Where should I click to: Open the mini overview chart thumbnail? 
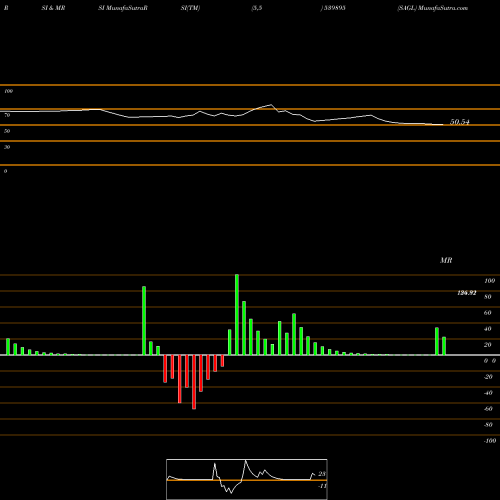(x=247, y=479)
